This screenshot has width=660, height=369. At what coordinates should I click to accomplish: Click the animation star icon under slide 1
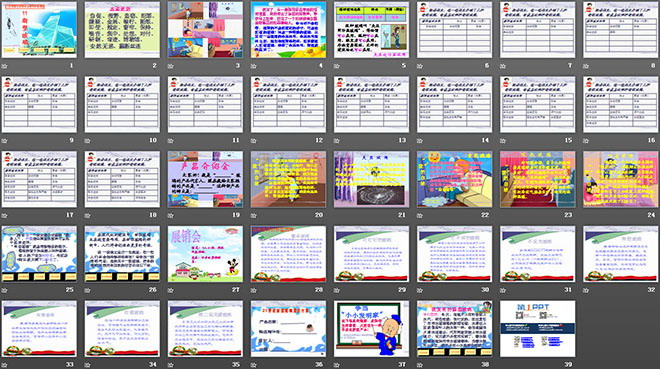(5, 66)
